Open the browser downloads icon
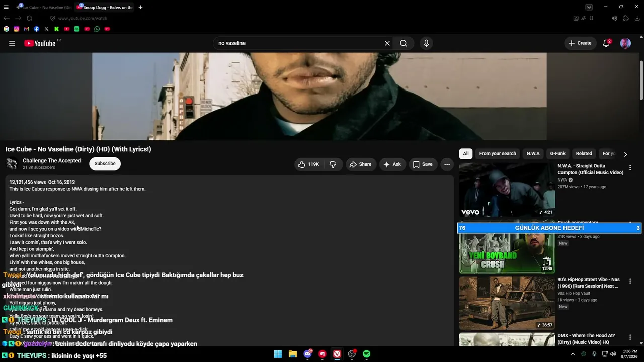The width and height of the screenshot is (644, 362). 637,18
